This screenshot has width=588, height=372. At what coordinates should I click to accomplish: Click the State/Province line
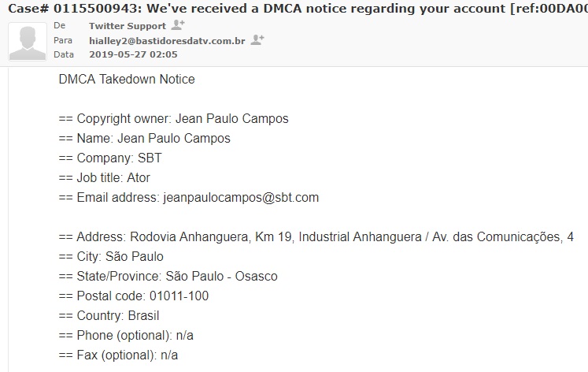(168, 277)
